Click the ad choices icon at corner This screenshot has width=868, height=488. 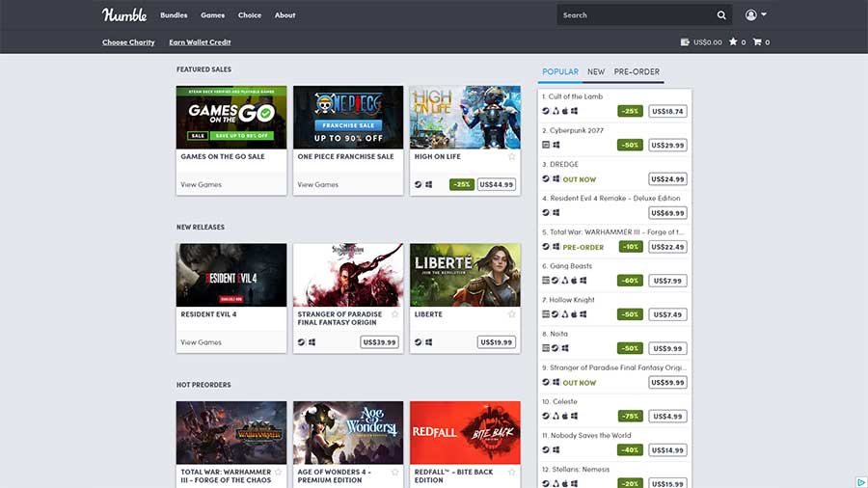861,482
